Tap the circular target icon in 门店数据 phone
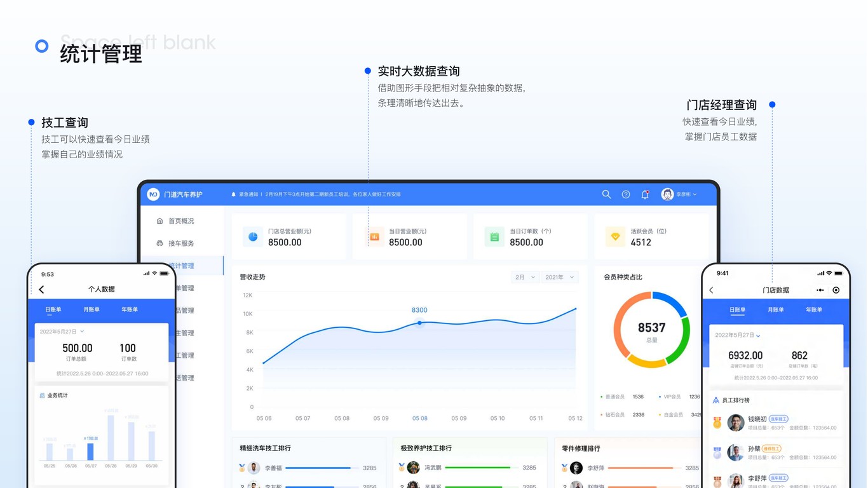Screen dimensions: 868x488 click(x=836, y=290)
